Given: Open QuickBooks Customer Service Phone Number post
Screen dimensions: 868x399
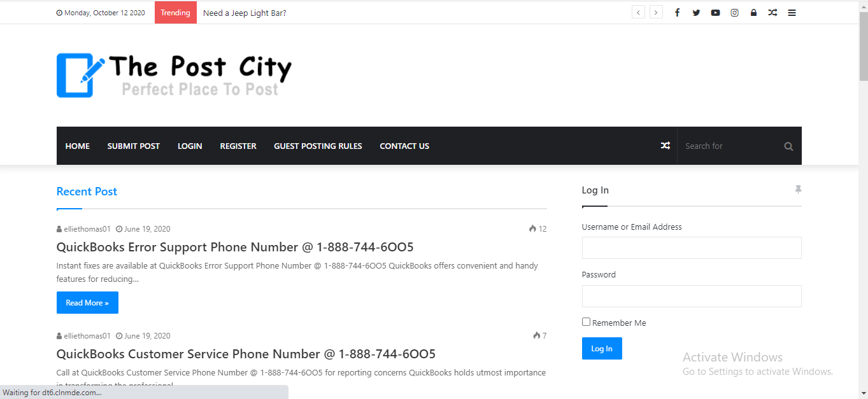Looking at the screenshot, I should coord(246,354).
